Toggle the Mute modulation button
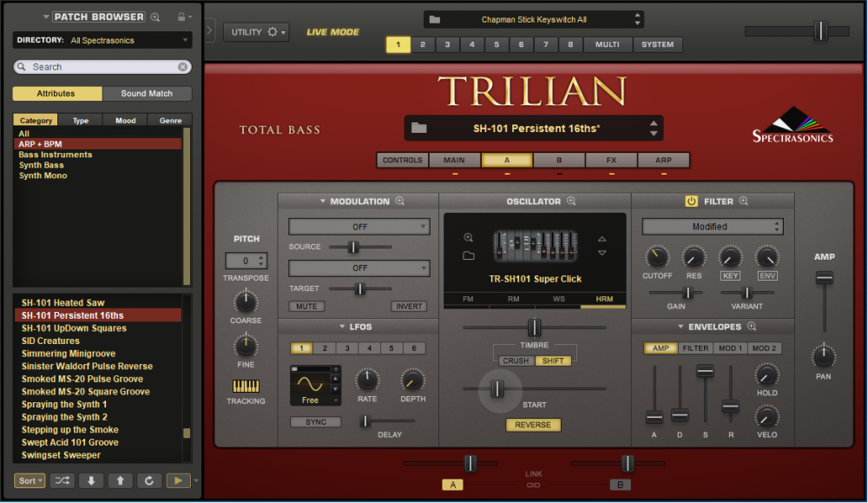The image size is (868, 503). tap(306, 306)
